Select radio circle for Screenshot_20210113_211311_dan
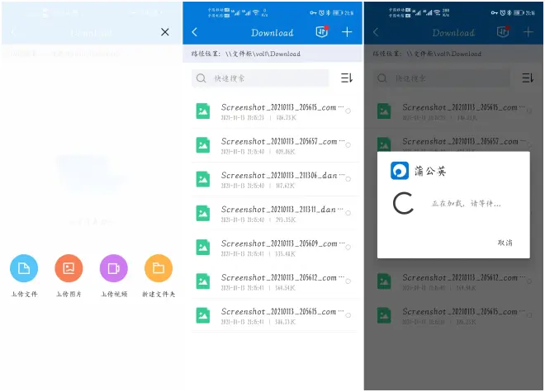Viewport: 545px width, 392px height. click(x=348, y=213)
